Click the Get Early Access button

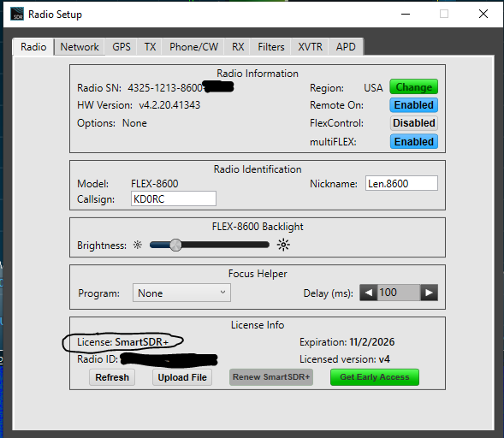375,377
